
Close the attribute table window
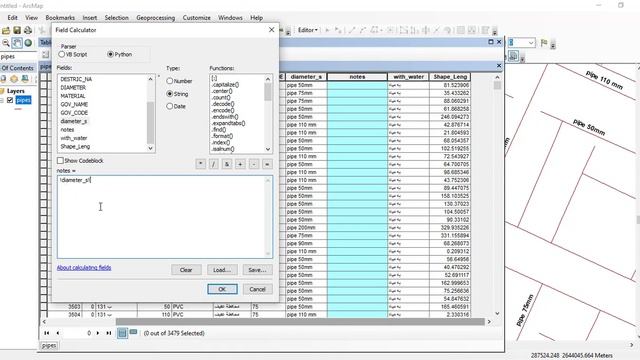[499, 42]
